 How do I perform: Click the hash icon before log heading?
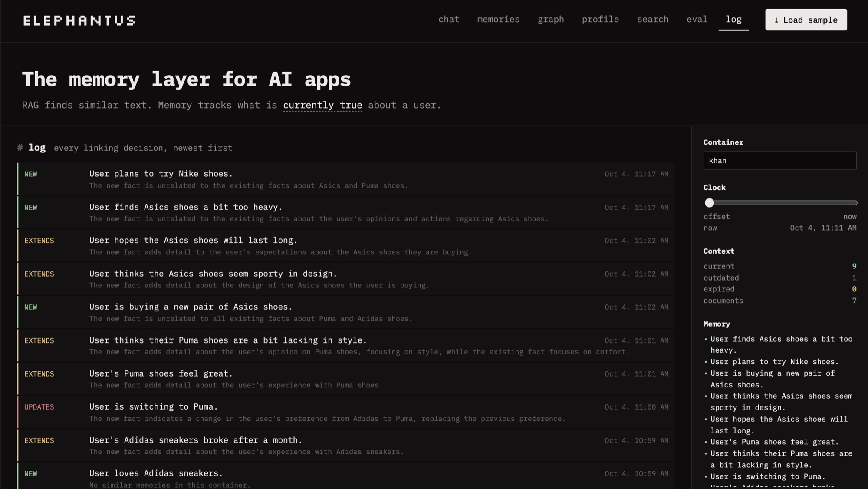click(20, 148)
